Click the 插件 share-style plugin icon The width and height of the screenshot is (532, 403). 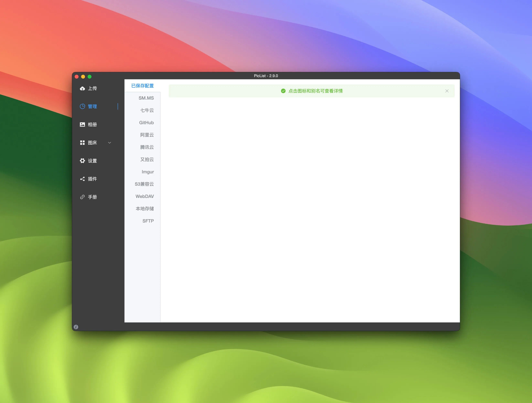[82, 179]
